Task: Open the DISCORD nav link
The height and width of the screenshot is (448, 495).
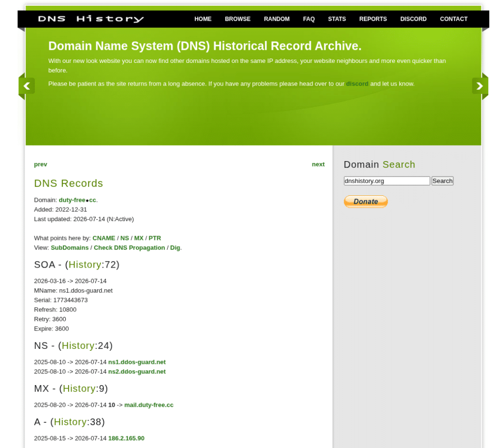Action: [x=413, y=19]
